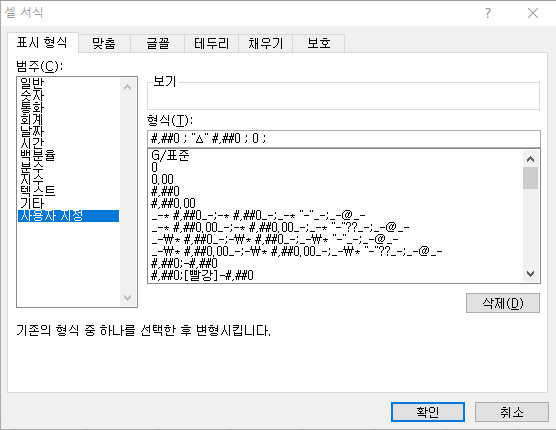Click the help question mark icon

(x=488, y=13)
